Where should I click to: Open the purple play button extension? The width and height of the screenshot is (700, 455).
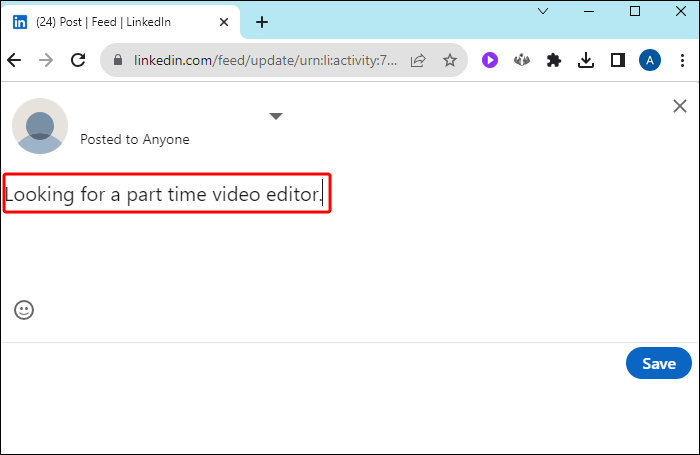click(x=490, y=60)
